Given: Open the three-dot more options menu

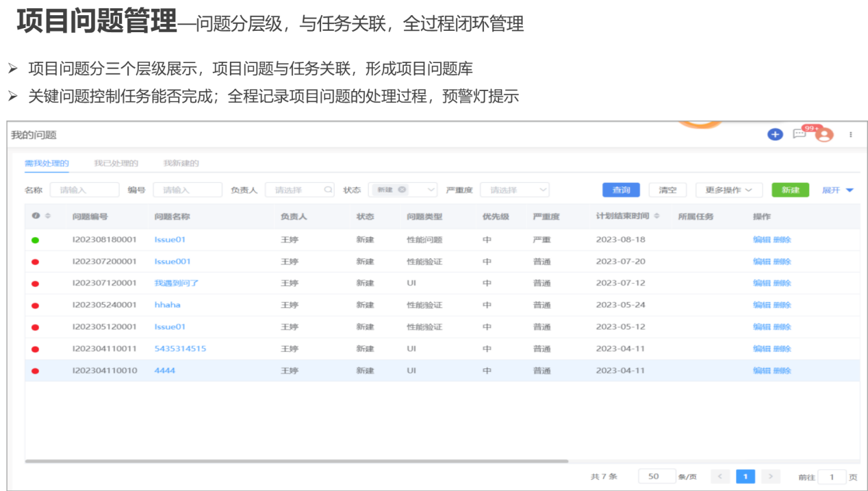Looking at the screenshot, I should coord(851,135).
